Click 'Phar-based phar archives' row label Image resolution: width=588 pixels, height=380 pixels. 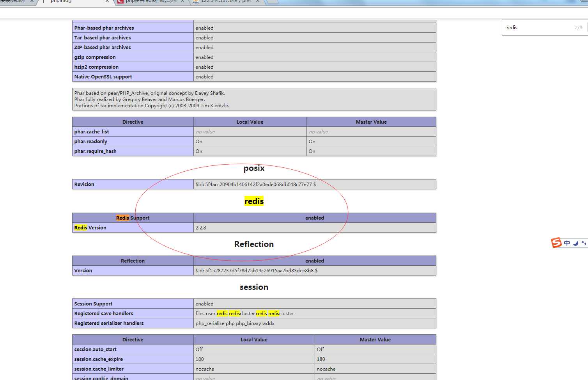click(x=104, y=28)
